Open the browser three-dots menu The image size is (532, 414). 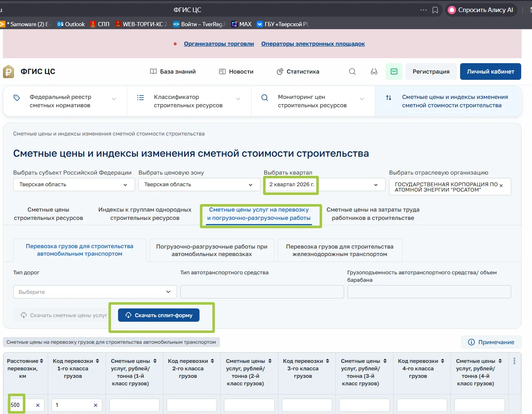pos(424,10)
